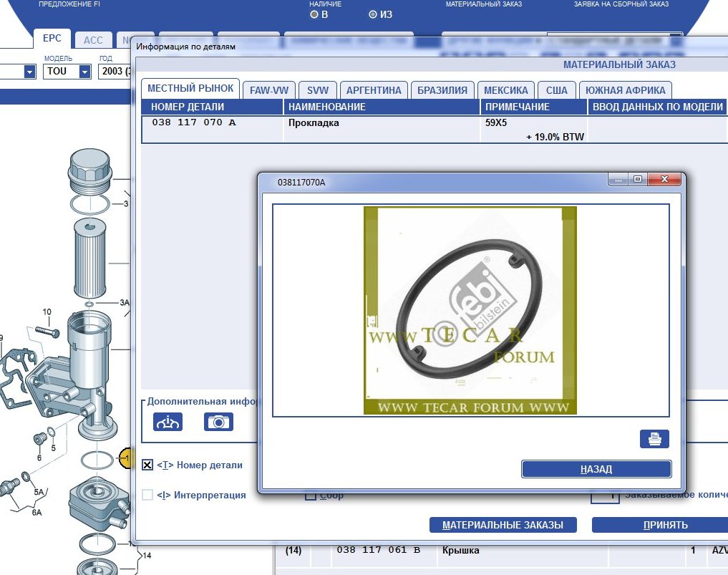
Task: Click the camera photo icon
Action: 218,422
